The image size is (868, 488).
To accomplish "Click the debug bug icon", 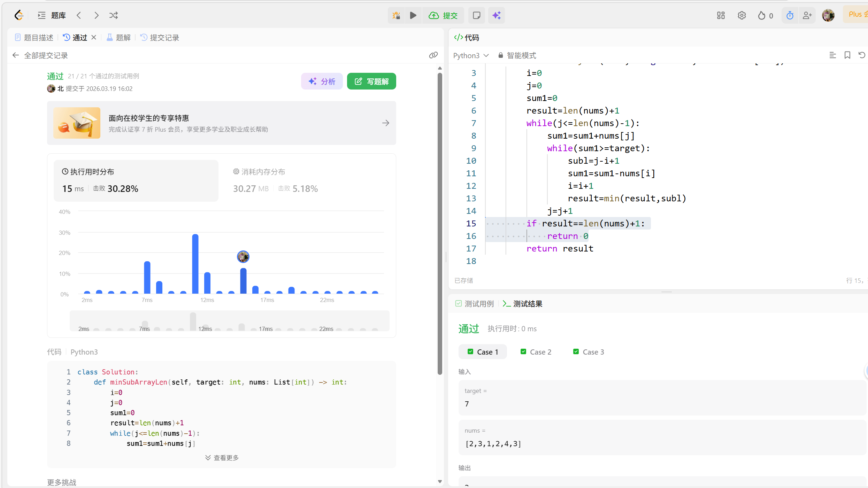I will coord(396,15).
